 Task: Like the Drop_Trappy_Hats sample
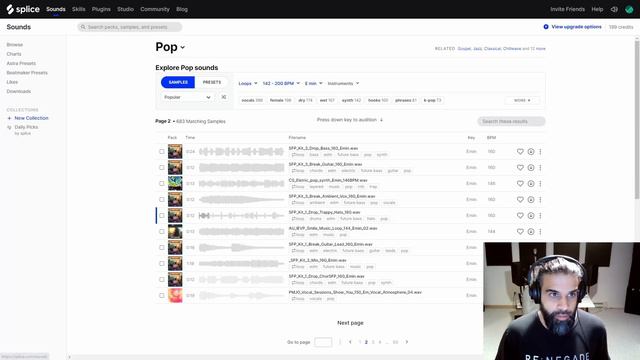tap(520, 215)
